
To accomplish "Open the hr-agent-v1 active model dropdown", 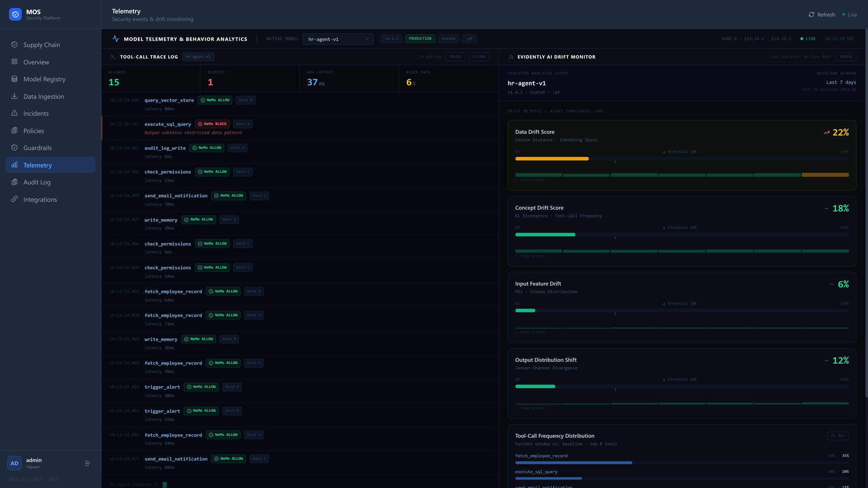I will coord(338,39).
